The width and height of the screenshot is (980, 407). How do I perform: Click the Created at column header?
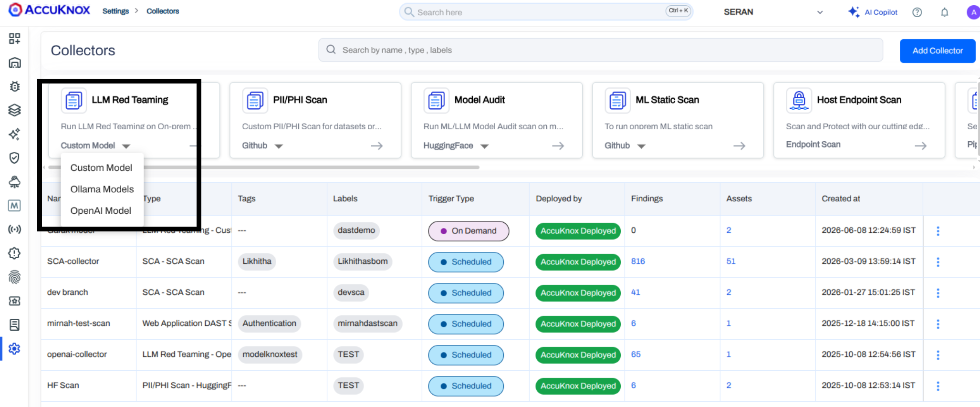pyautogui.click(x=841, y=198)
